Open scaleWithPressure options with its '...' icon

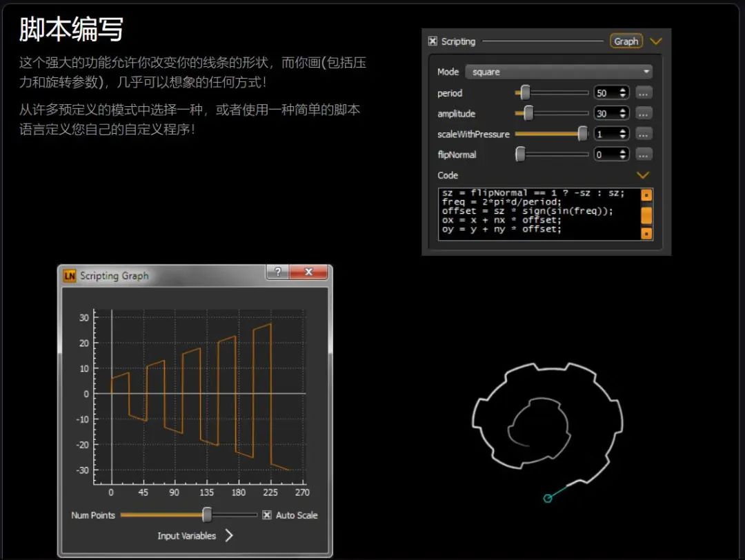pos(644,134)
